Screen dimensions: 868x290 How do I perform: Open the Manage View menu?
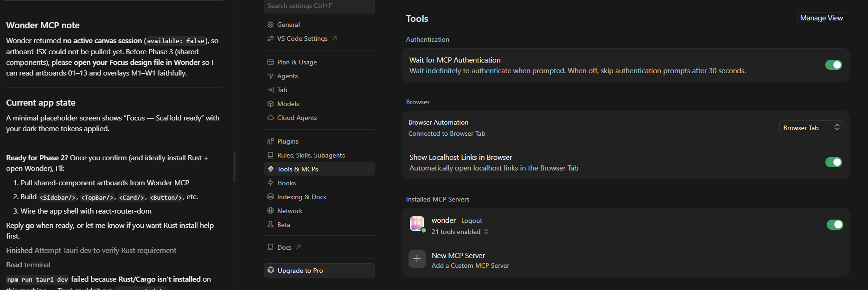821,18
